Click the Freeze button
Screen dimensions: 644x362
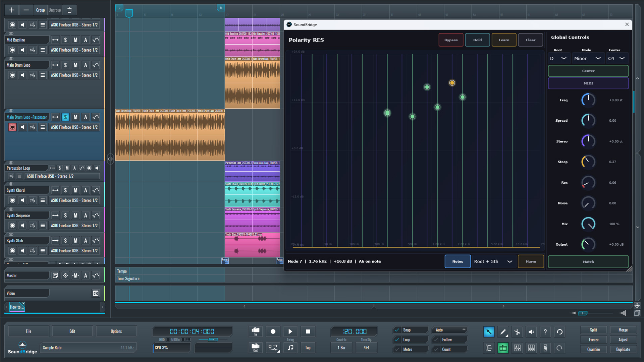[593, 340]
